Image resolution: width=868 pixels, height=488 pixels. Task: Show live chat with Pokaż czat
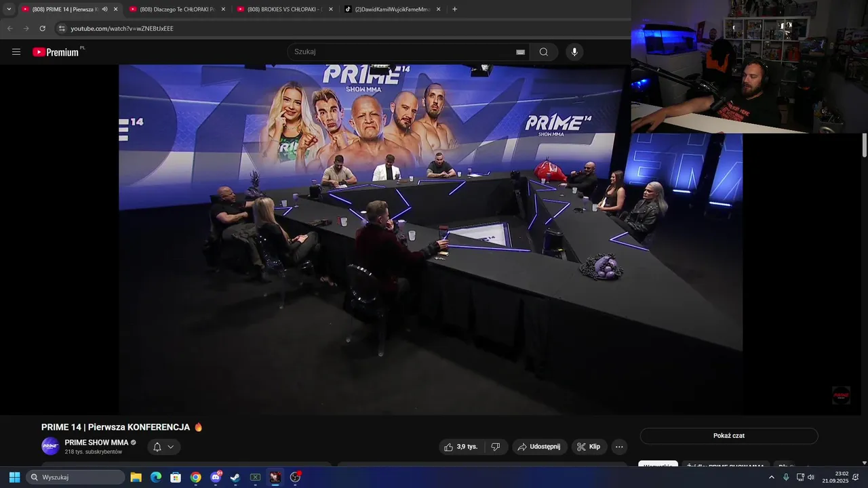point(729,436)
